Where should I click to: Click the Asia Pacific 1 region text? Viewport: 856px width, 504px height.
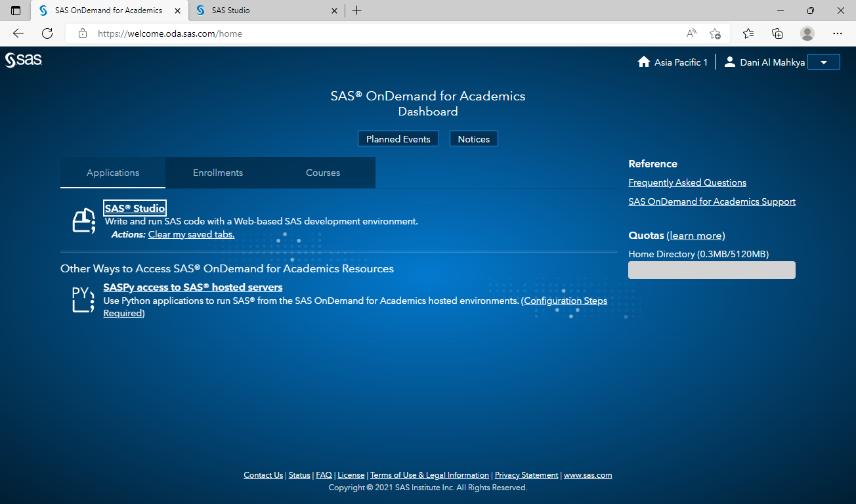[681, 62]
